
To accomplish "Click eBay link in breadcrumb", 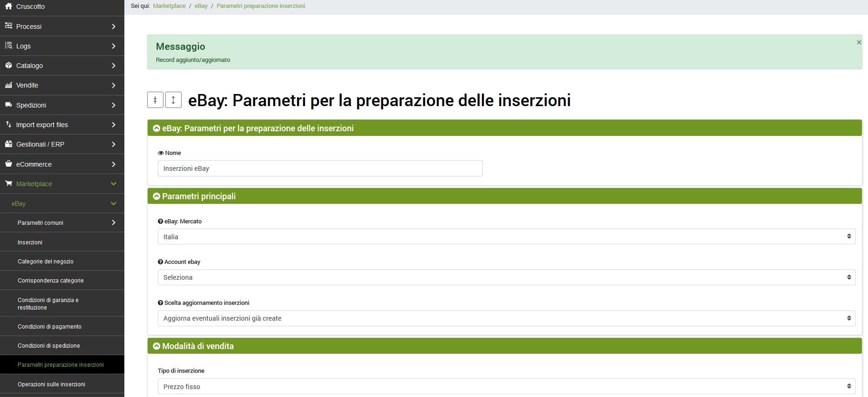I will [201, 6].
